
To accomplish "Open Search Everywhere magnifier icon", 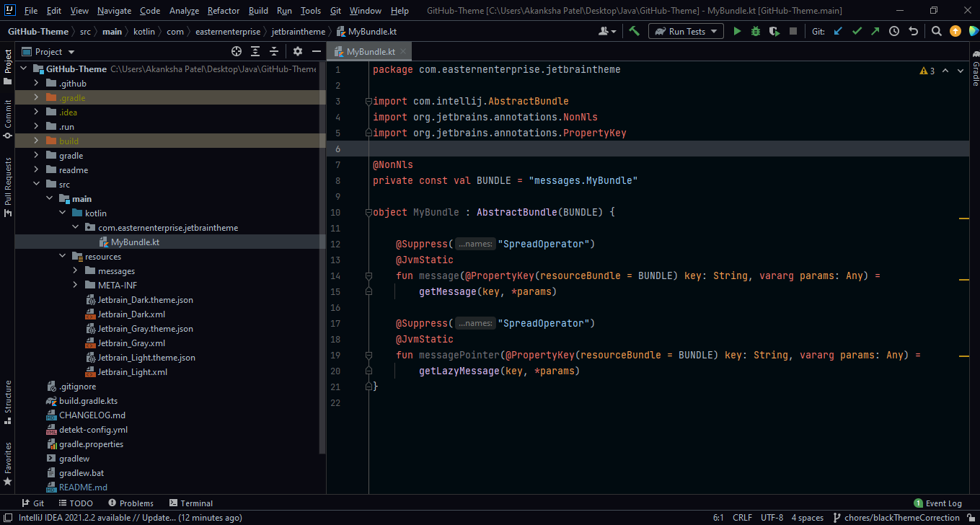I will (x=936, y=31).
